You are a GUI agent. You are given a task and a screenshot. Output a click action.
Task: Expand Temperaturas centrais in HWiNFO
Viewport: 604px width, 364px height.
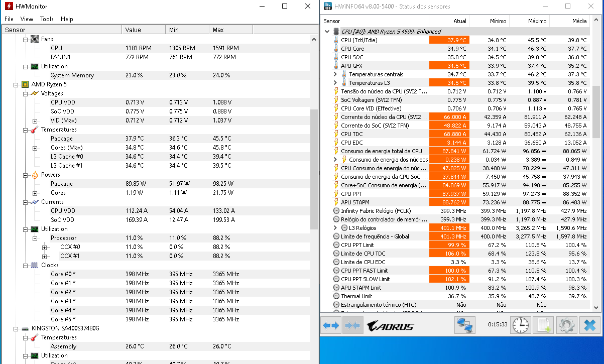[335, 74]
